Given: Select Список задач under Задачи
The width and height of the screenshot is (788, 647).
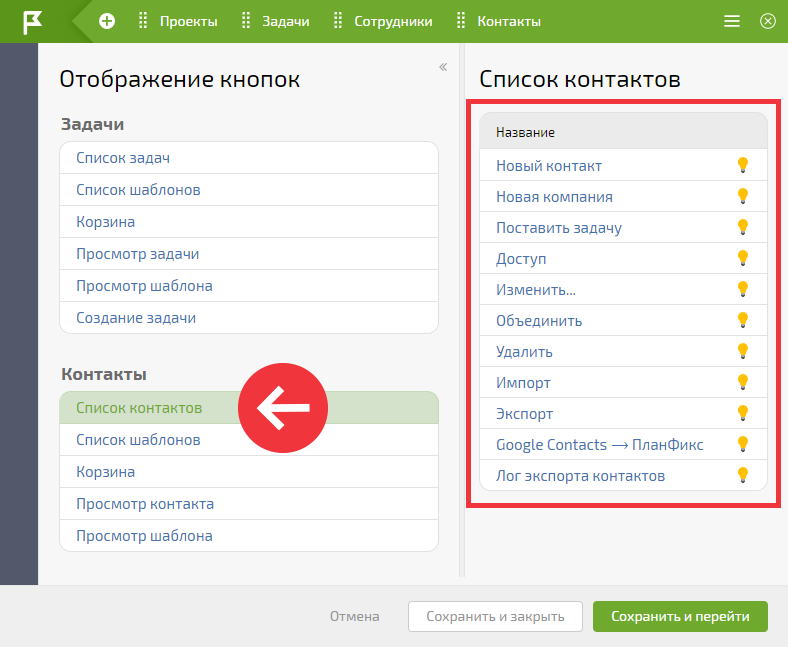Looking at the screenshot, I should pyautogui.click(x=249, y=158).
